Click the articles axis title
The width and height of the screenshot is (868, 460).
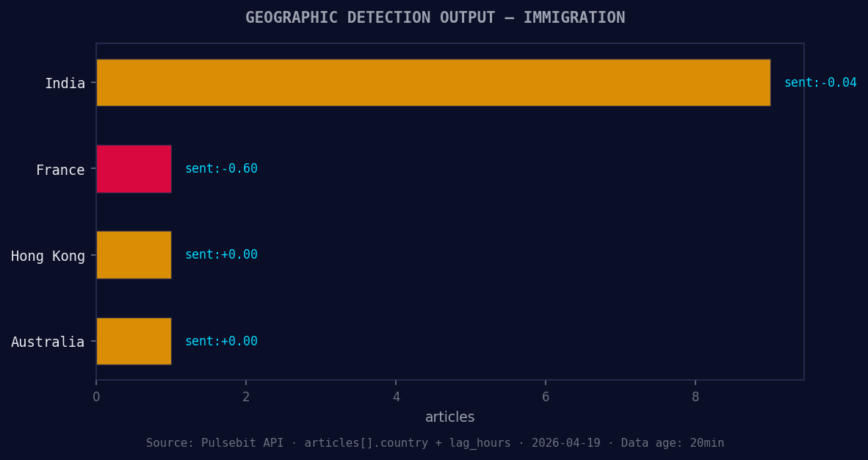click(450, 417)
